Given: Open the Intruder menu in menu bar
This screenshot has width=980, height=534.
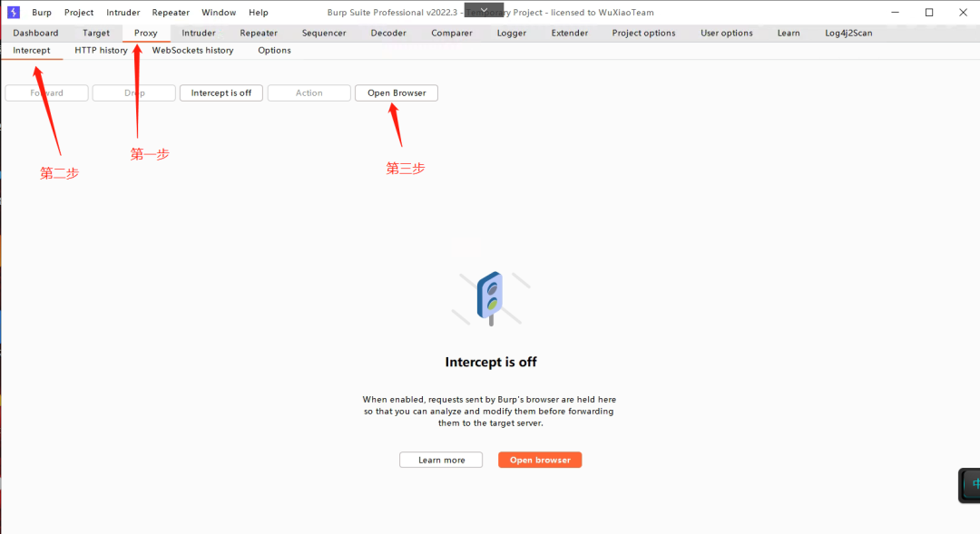Looking at the screenshot, I should pos(123,13).
